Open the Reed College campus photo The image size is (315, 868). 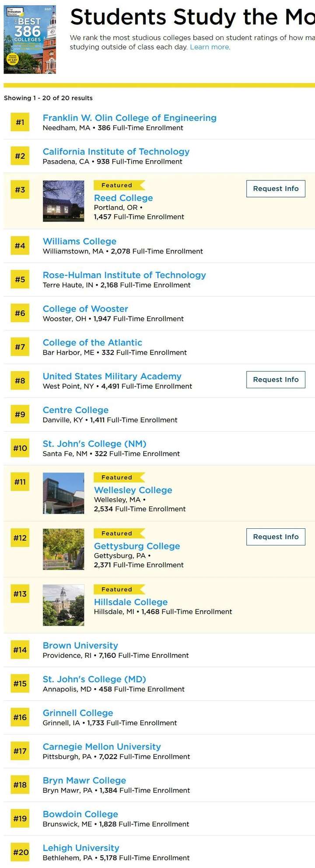click(x=63, y=201)
